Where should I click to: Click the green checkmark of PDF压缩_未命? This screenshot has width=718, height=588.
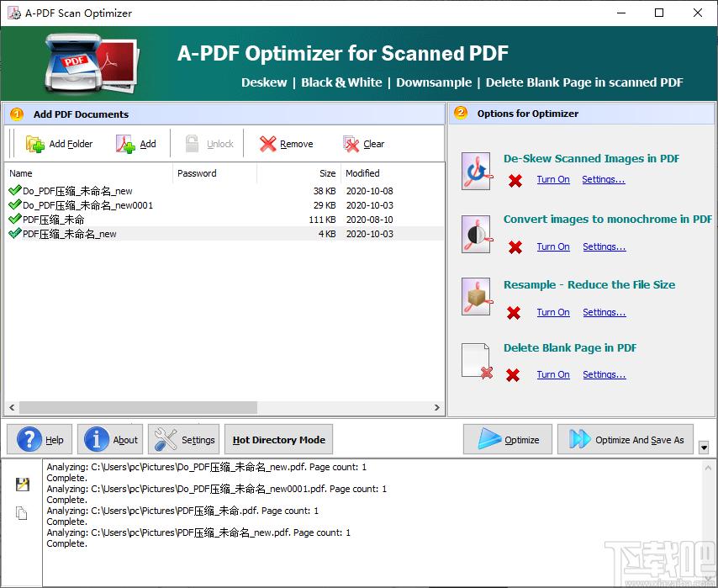coord(15,218)
